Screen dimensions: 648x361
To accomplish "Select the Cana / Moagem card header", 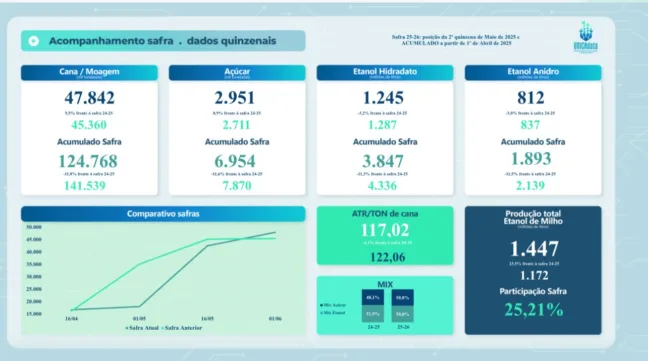I will (x=89, y=73).
